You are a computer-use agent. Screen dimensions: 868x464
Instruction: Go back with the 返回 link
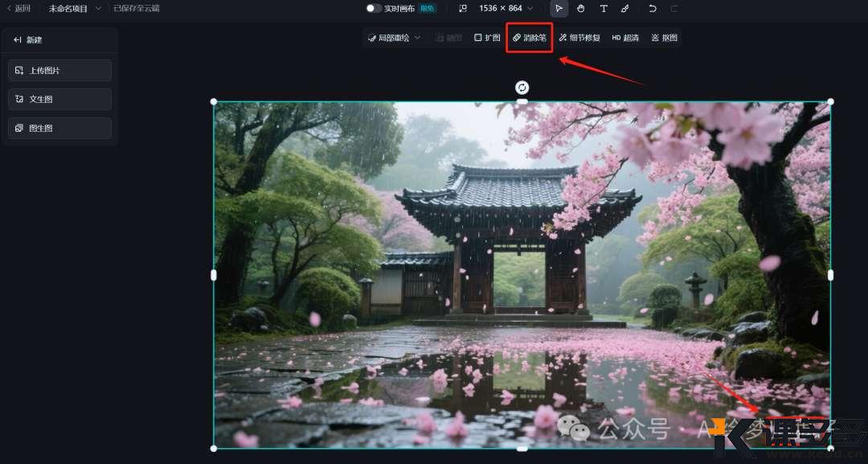click(x=18, y=9)
